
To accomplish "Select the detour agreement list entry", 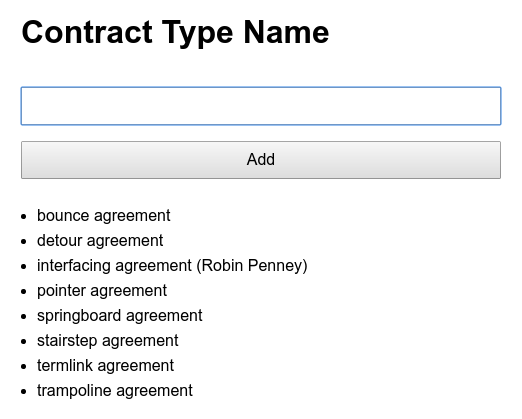I will click(100, 241).
